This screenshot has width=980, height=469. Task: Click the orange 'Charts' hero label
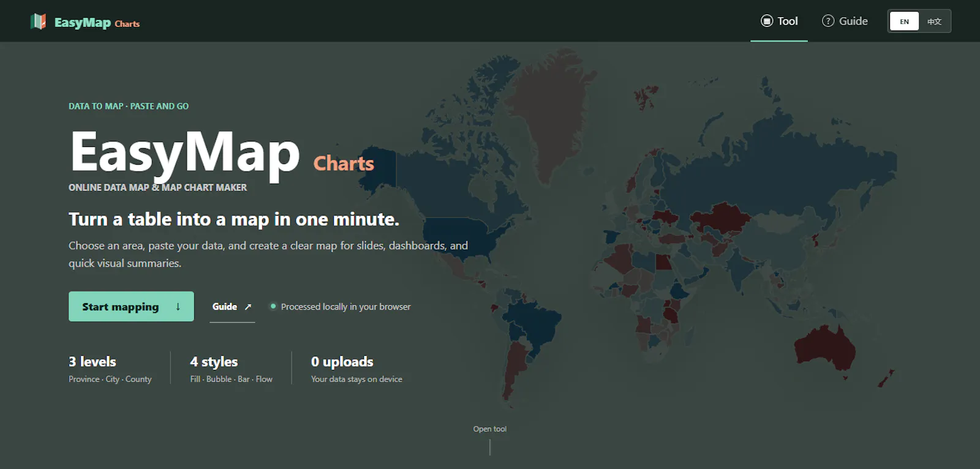(344, 163)
